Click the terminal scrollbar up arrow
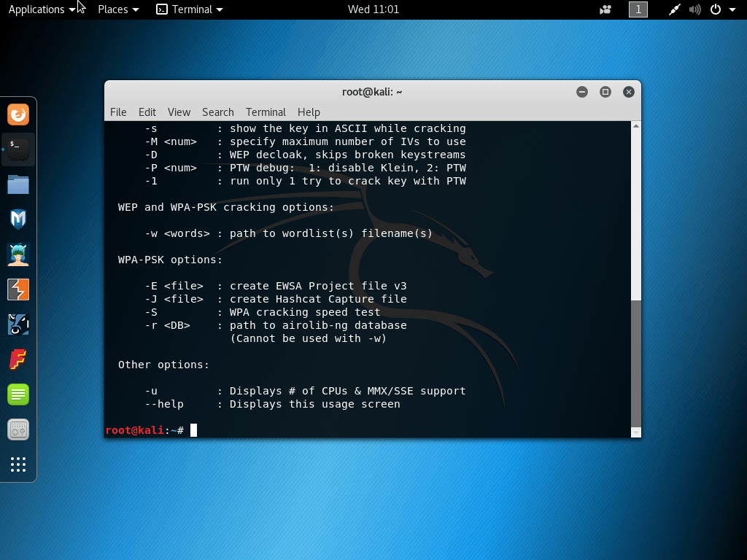 tap(635, 126)
